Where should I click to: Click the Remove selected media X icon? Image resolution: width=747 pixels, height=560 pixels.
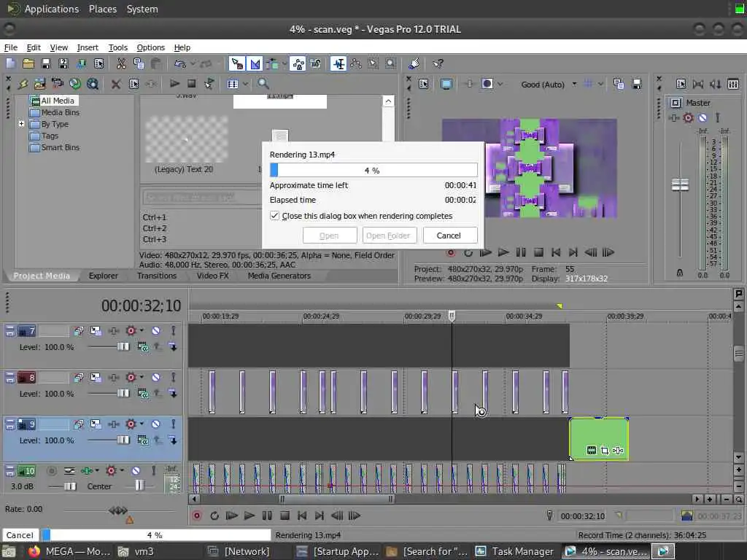point(115,85)
